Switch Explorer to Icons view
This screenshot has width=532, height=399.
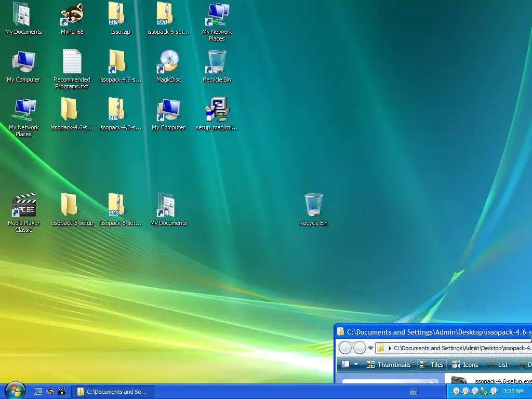point(465,364)
